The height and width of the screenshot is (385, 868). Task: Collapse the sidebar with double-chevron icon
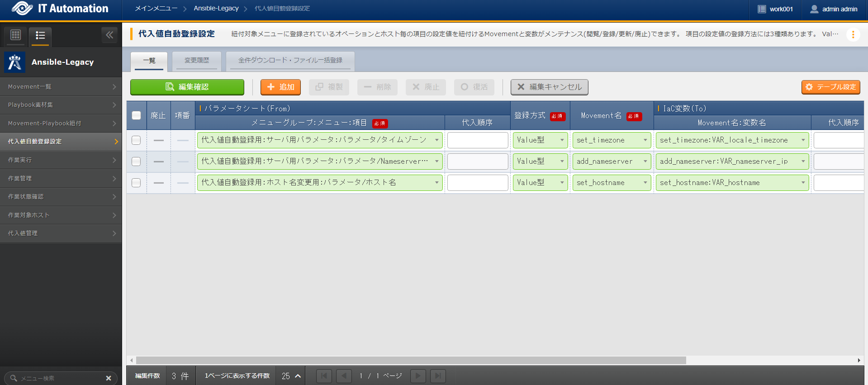pos(109,35)
